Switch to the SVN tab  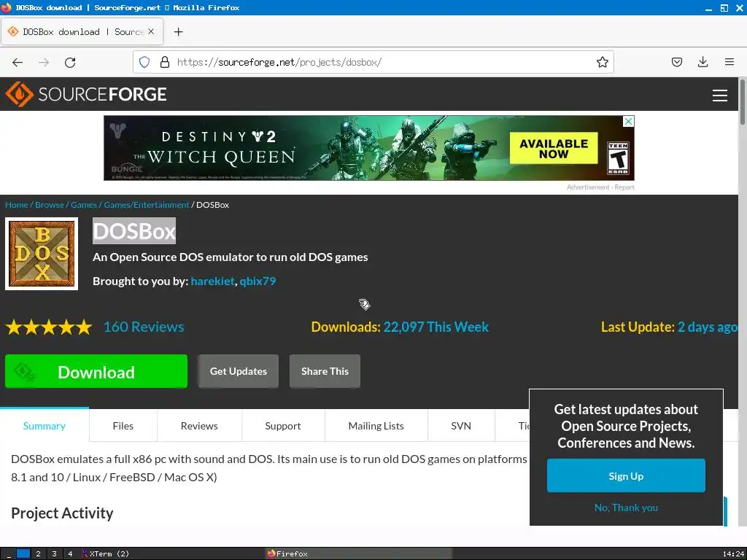(x=461, y=426)
